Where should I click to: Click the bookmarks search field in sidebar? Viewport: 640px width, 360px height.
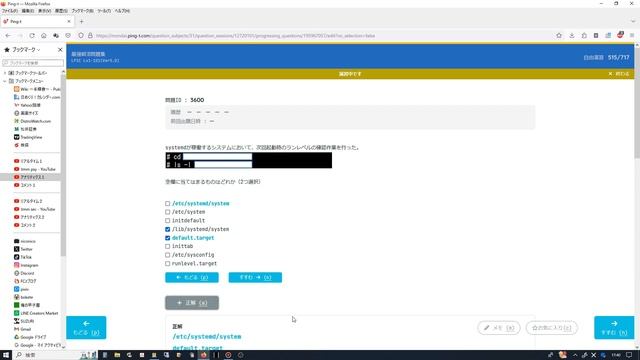pyautogui.click(x=33, y=63)
